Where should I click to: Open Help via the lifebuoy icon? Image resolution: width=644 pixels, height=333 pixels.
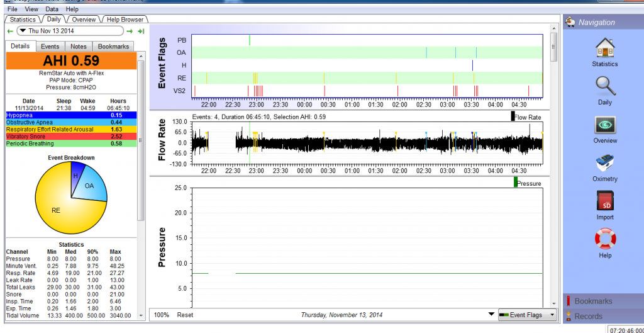(x=604, y=239)
